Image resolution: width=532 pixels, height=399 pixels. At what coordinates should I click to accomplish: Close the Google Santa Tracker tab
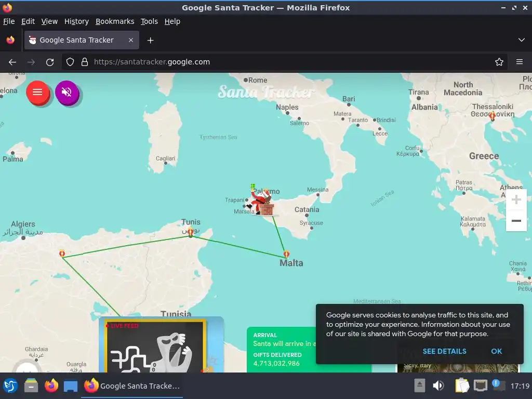tap(130, 40)
